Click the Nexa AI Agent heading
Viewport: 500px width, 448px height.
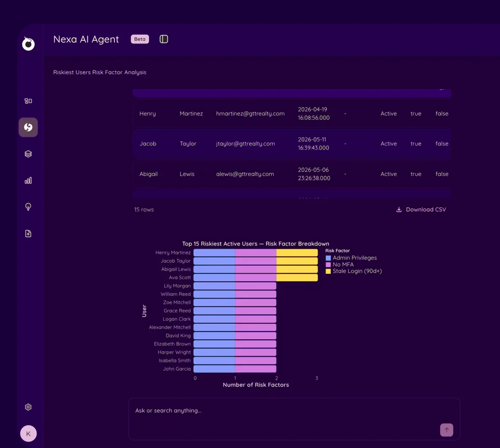pos(86,39)
